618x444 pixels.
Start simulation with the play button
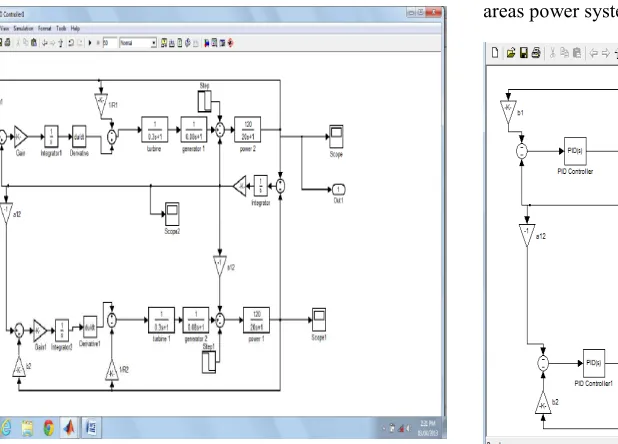(x=90, y=43)
